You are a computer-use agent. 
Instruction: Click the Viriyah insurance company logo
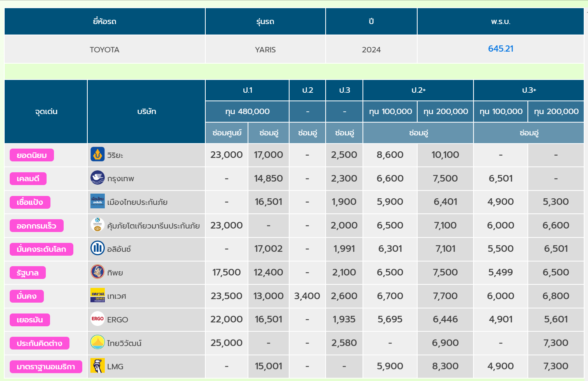coord(97,154)
